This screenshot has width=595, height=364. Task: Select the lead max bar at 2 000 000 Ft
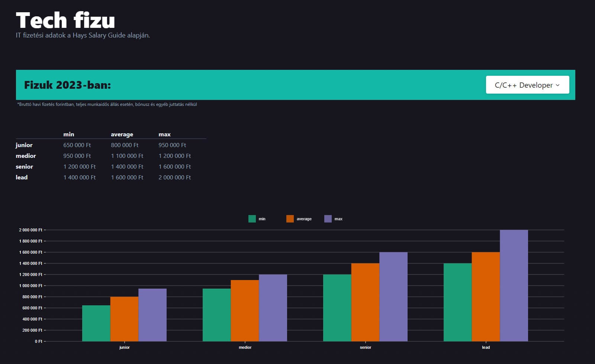point(514,285)
